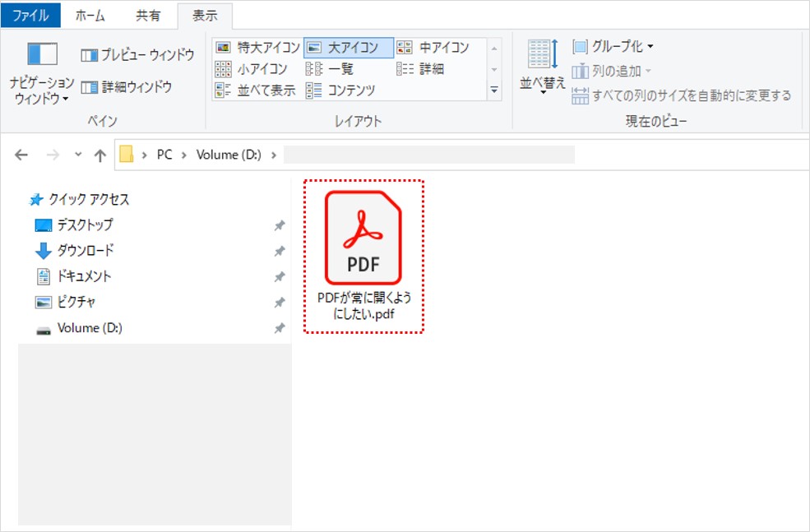Toggle the preview pane (プレビューウィンドウ)
This screenshot has height=532, width=810.
coord(137,55)
